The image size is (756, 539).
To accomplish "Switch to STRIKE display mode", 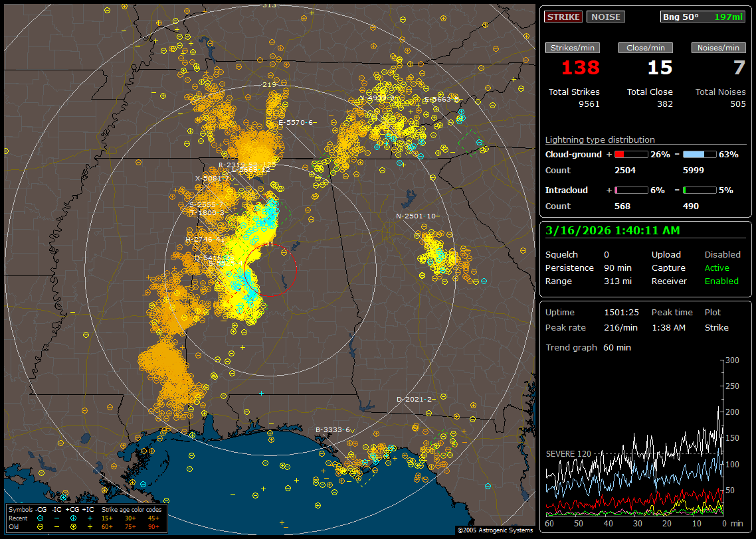I will click(563, 17).
